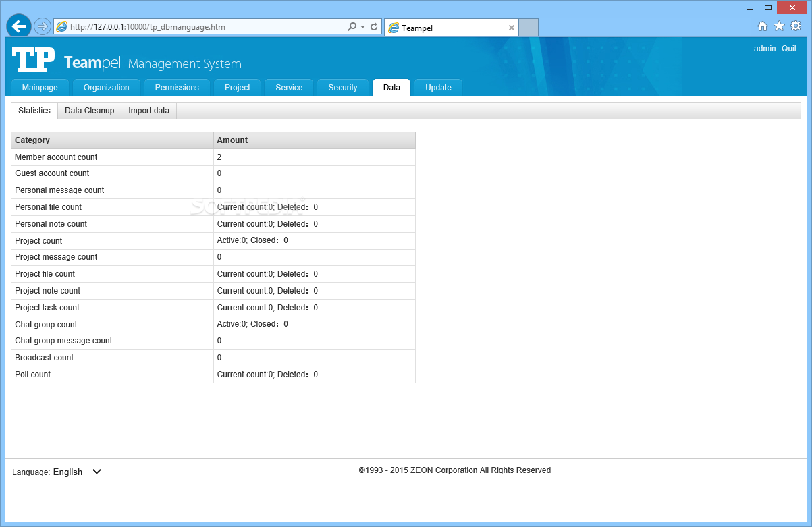Click the Project count Active/Closed value
Image resolution: width=812 pixels, height=527 pixels.
click(252, 241)
